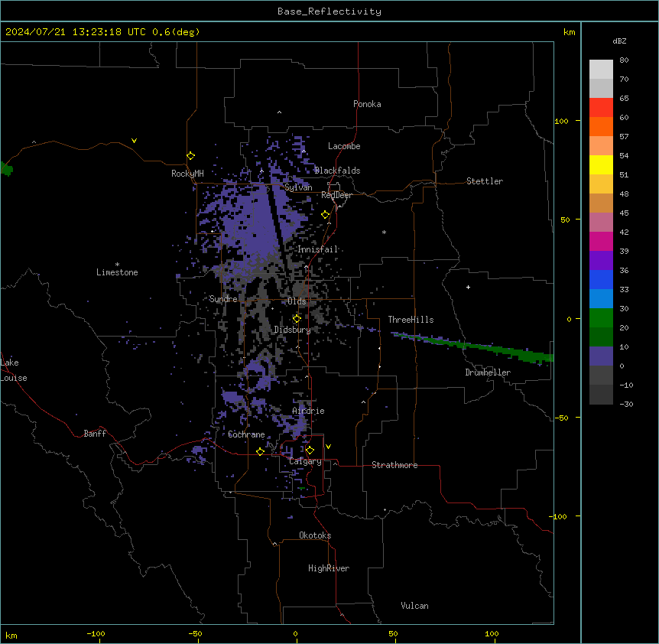
Task: Click the RockyMH label
Action: (187, 174)
